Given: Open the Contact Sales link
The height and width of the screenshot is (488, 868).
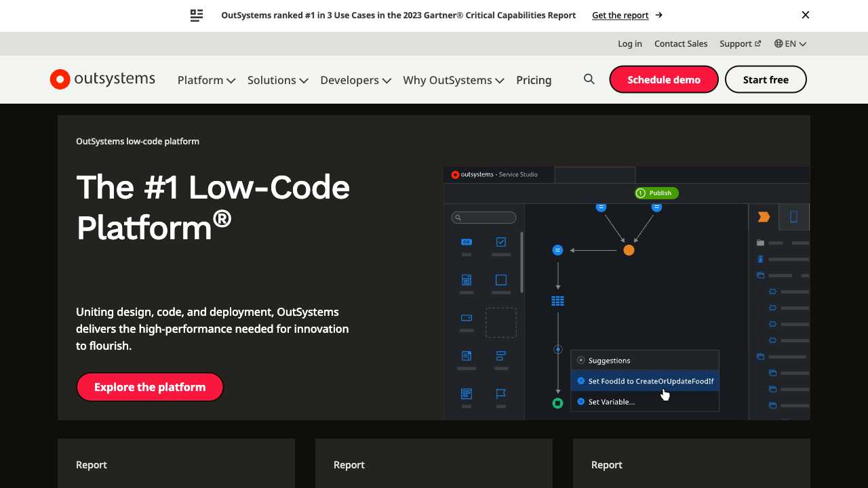Looking at the screenshot, I should click(x=681, y=43).
